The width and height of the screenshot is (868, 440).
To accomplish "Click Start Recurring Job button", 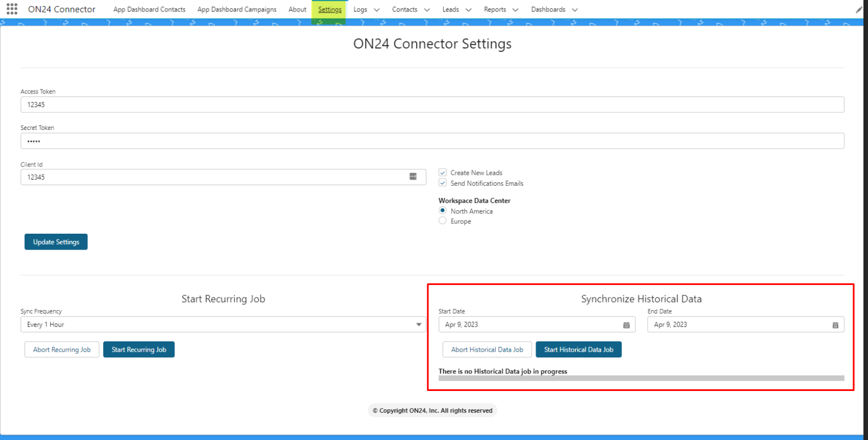I will [139, 349].
